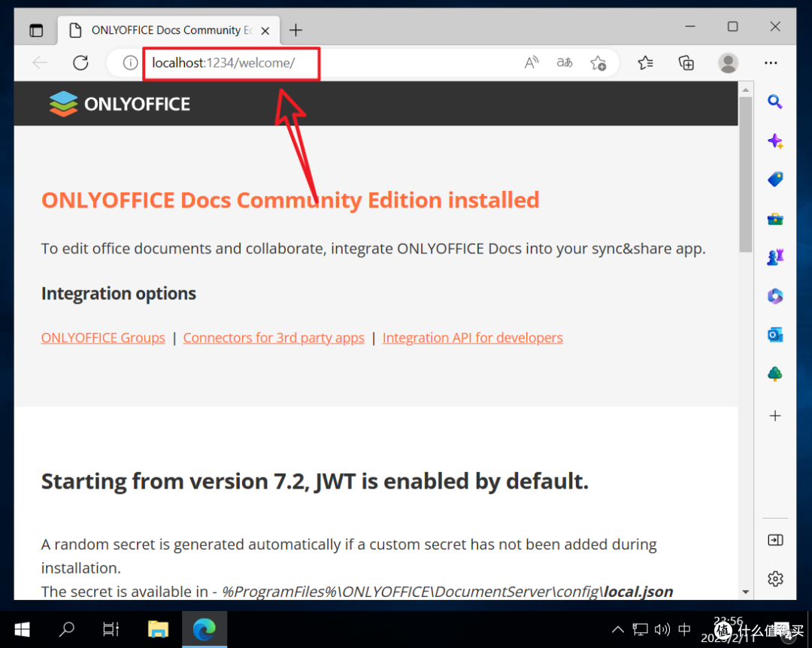Reload the current page
The height and width of the screenshot is (648, 812).
[80, 63]
